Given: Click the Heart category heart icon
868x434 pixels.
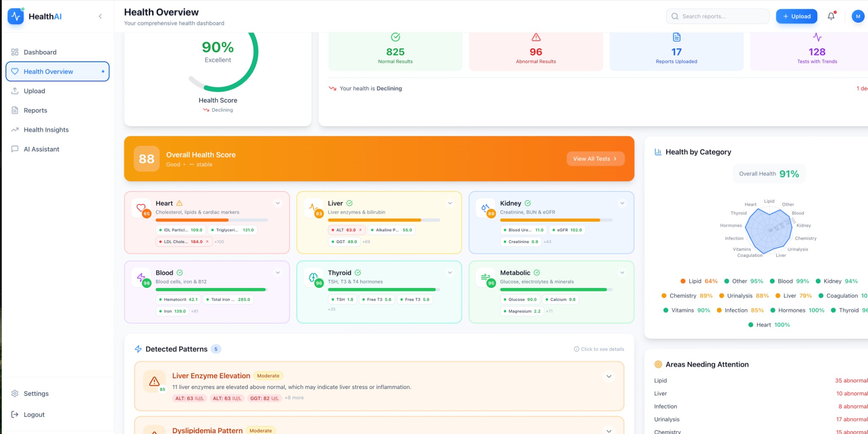Looking at the screenshot, I should point(141,207).
